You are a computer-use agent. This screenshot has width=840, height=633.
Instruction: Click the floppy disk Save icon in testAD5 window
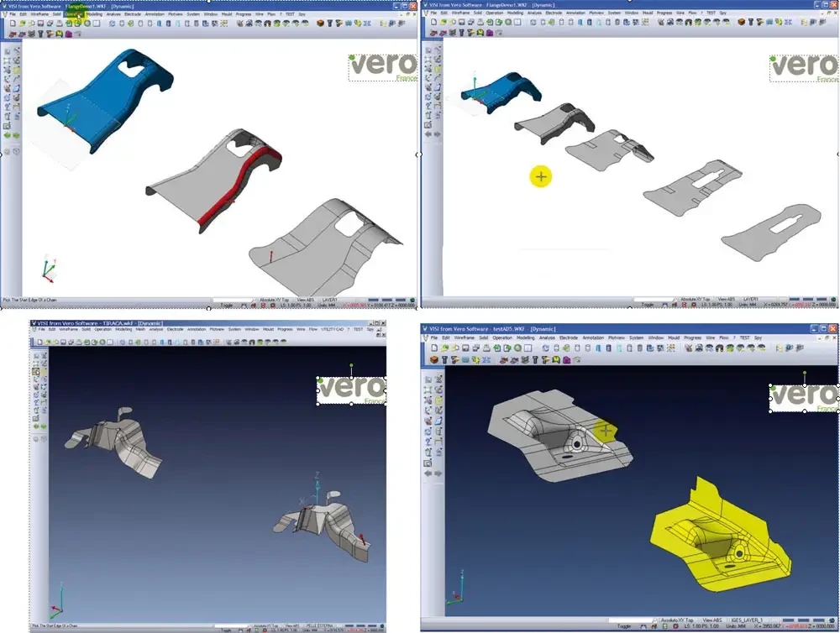tap(465, 348)
